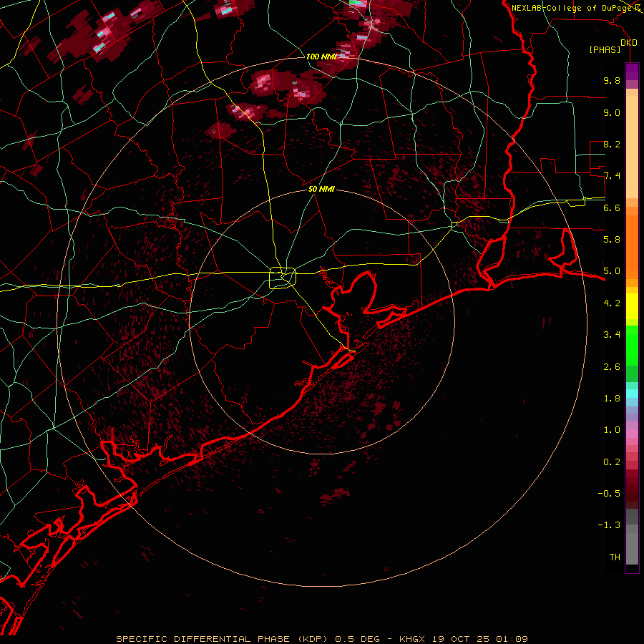Click the yellow highway loop at radar center
This screenshot has height=644, width=644.
(283, 278)
